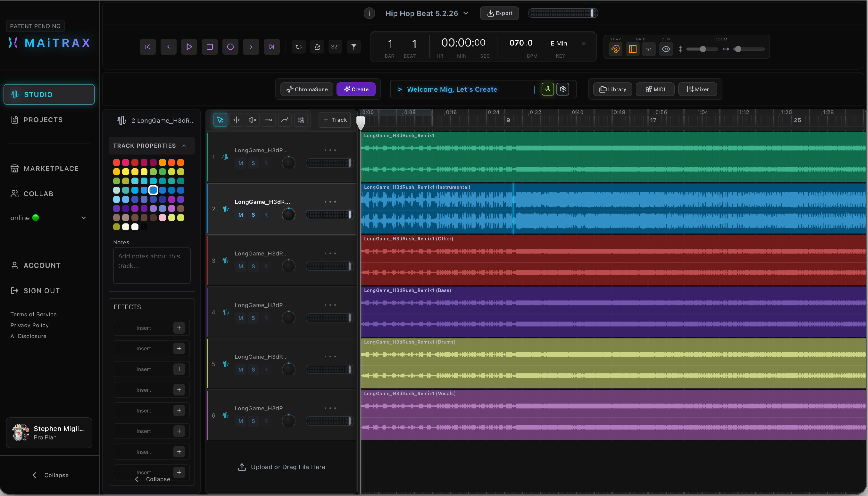
Task: Click into the track Notes field
Action: 152,266
